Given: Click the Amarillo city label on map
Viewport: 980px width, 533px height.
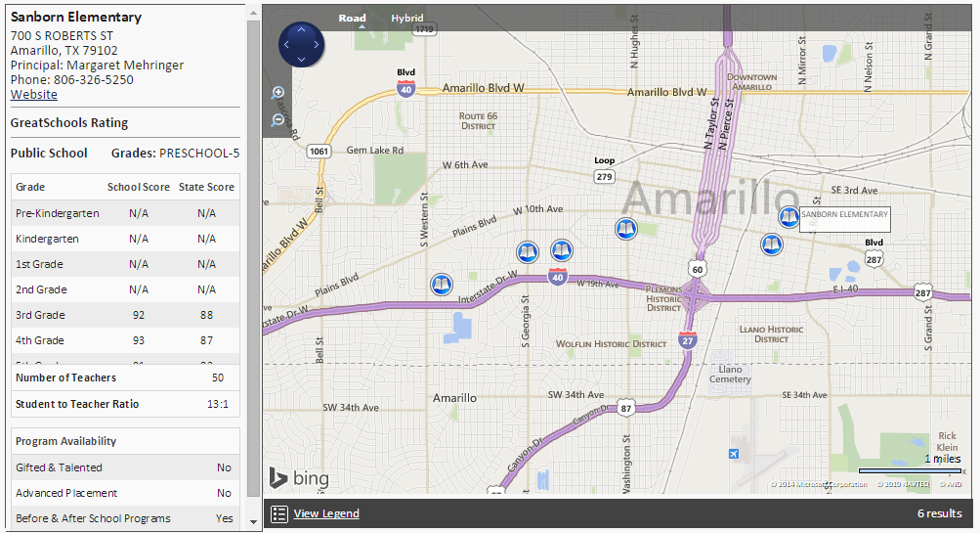Looking at the screenshot, I should 710,197.
